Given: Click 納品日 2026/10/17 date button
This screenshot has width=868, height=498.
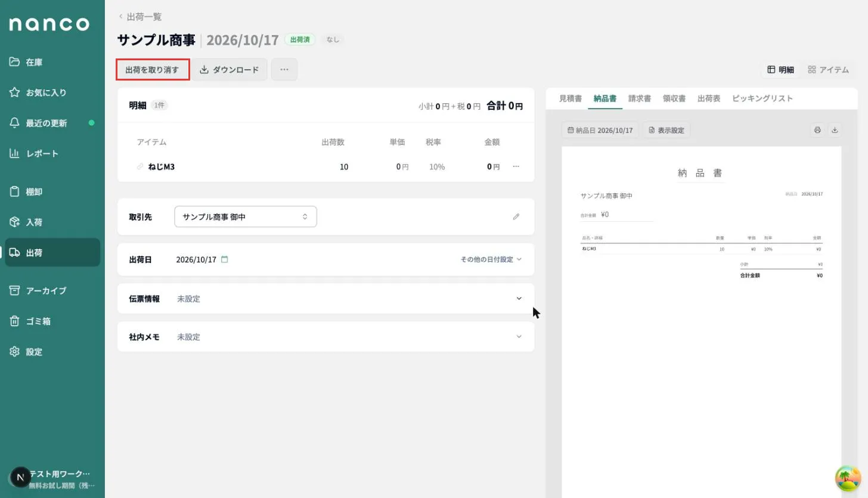Looking at the screenshot, I should pyautogui.click(x=600, y=130).
